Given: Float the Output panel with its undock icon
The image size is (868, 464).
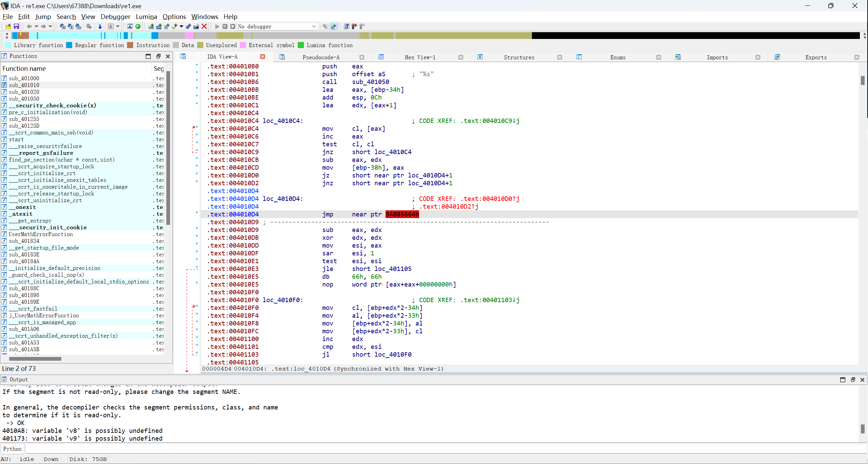Looking at the screenshot, I should coord(853,380).
